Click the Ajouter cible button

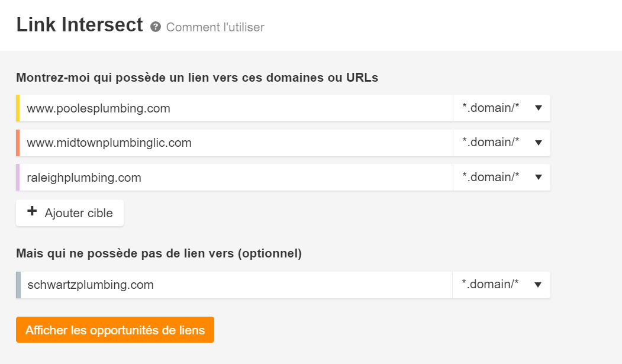(69, 212)
